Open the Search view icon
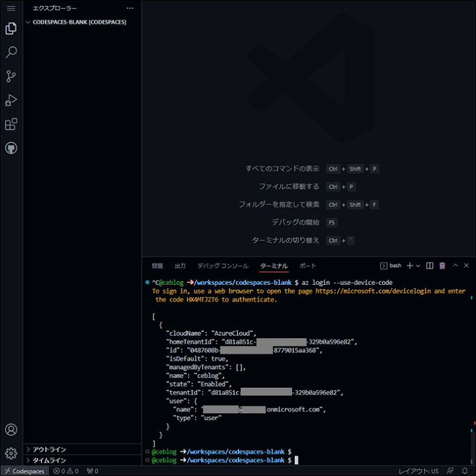The image size is (476, 476). coord(11,52)
